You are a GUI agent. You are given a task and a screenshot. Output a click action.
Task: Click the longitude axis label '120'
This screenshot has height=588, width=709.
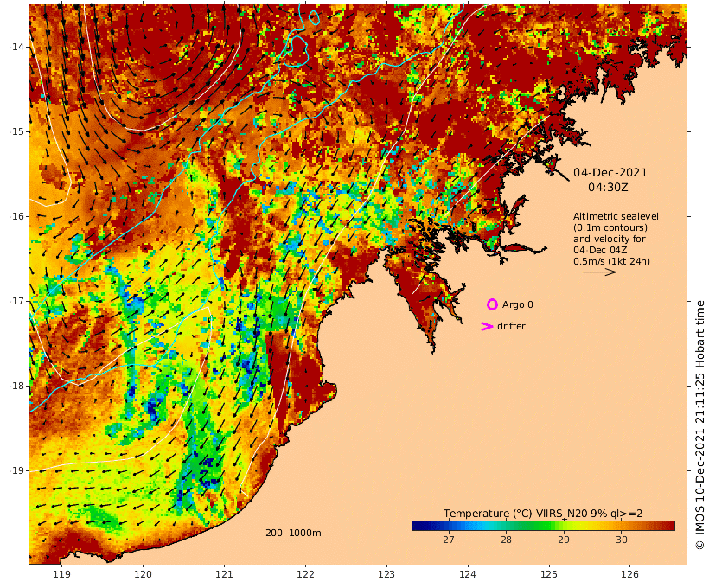coord(143,574)
